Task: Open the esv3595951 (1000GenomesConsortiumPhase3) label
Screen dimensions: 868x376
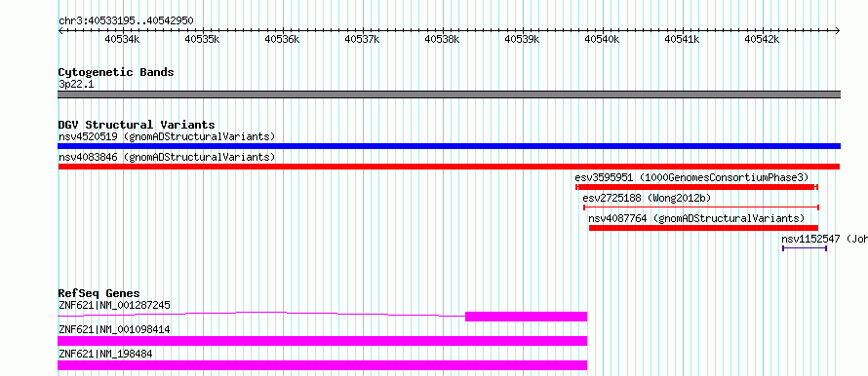Action: pos(692,177)
